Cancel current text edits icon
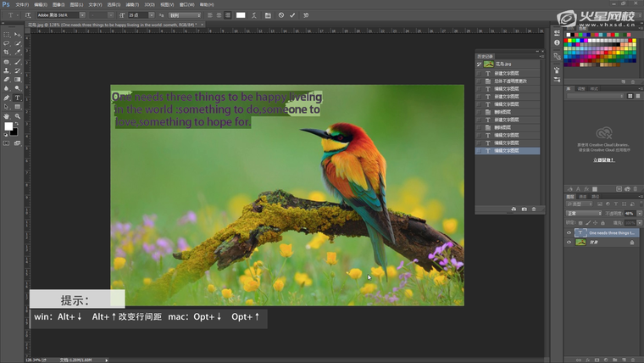The height and width of the screenshot is (363, 644). click(x=281, y=15)
